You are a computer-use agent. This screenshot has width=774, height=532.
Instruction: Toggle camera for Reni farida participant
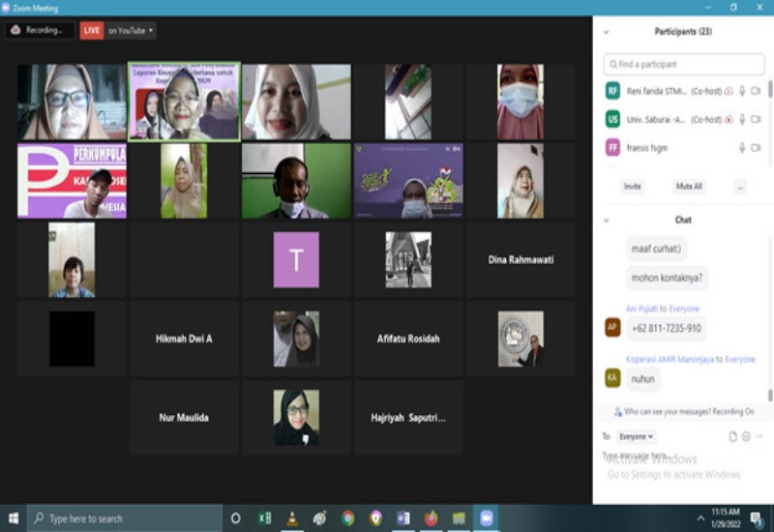tap(756, 91)
